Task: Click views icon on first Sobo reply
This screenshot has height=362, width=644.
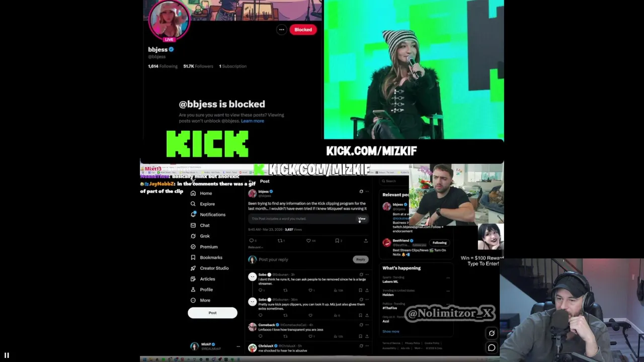Action: click(337, 290)
